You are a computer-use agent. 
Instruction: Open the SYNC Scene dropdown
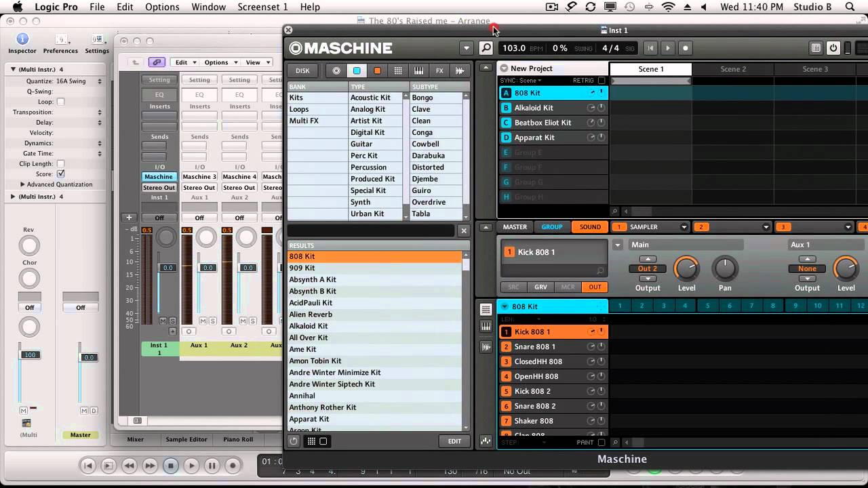[x=521, y=81]
